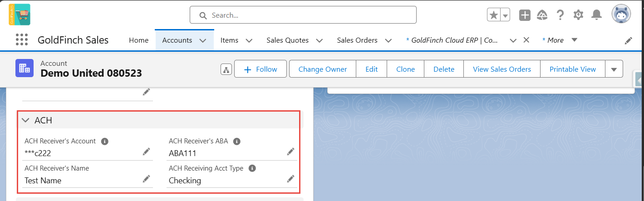Delete the account record

point(444,69)
